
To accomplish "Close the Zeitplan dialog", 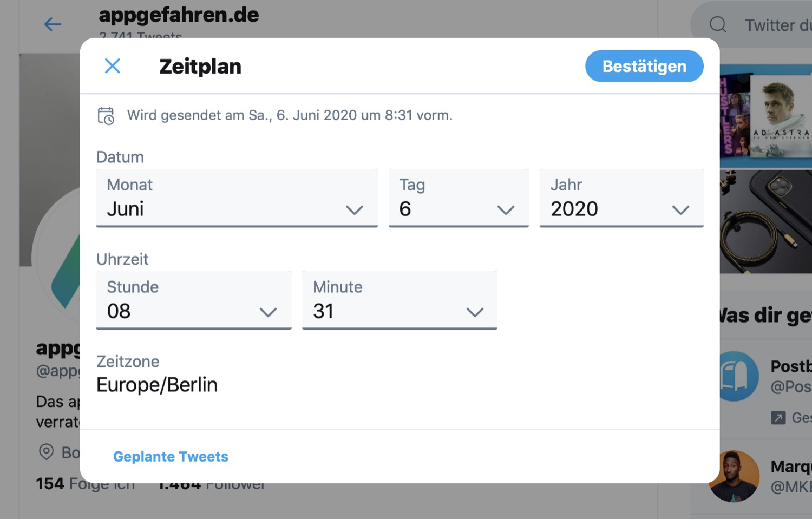I will (112, 65).
